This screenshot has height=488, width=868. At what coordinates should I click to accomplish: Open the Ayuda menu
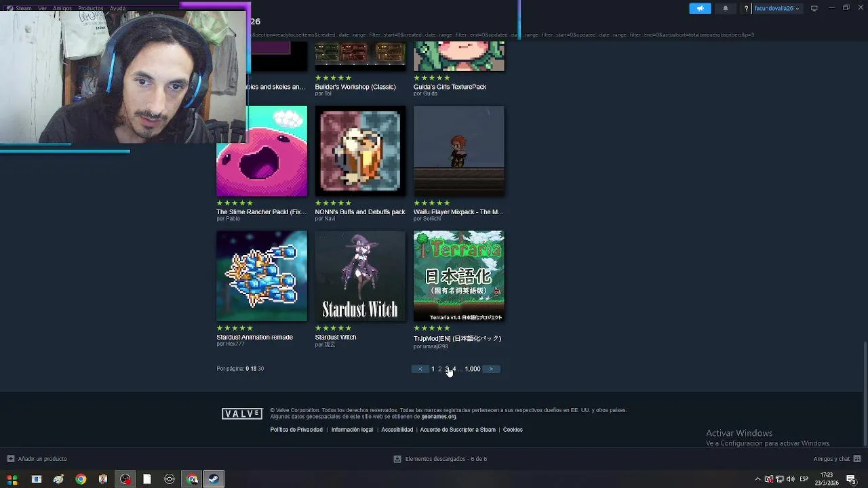click(117, 8)
